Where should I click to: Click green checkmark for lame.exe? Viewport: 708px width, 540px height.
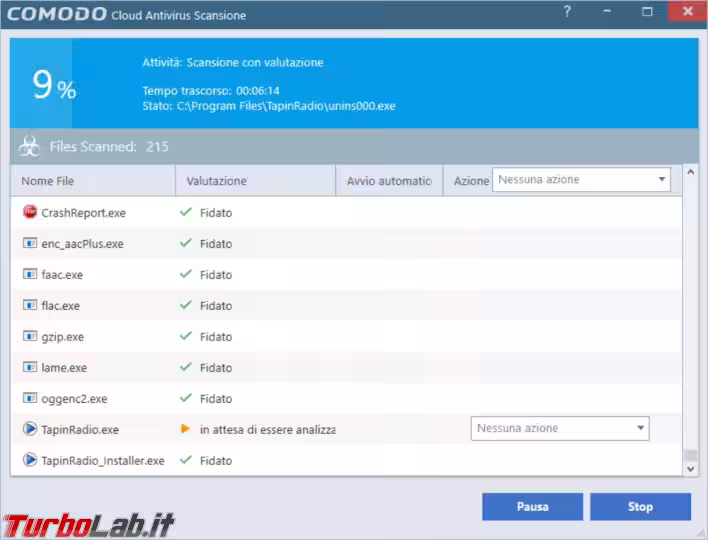pos(186,367)
